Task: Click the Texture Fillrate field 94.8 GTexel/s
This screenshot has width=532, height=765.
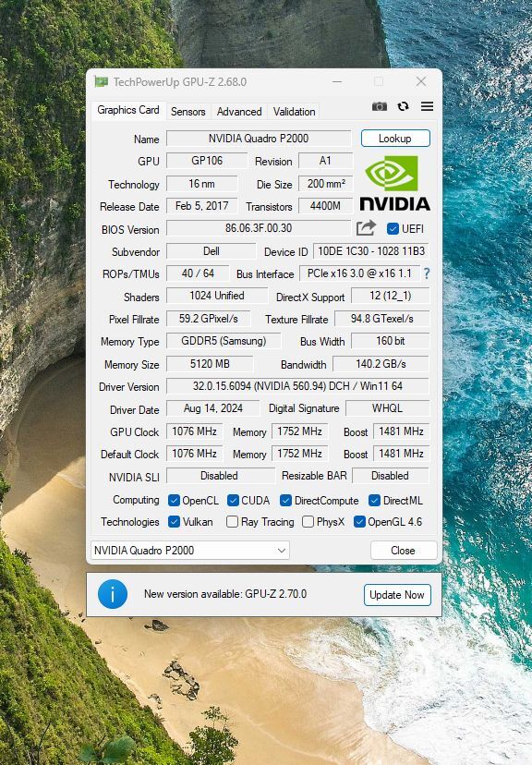Action: [x=382, y=319]
